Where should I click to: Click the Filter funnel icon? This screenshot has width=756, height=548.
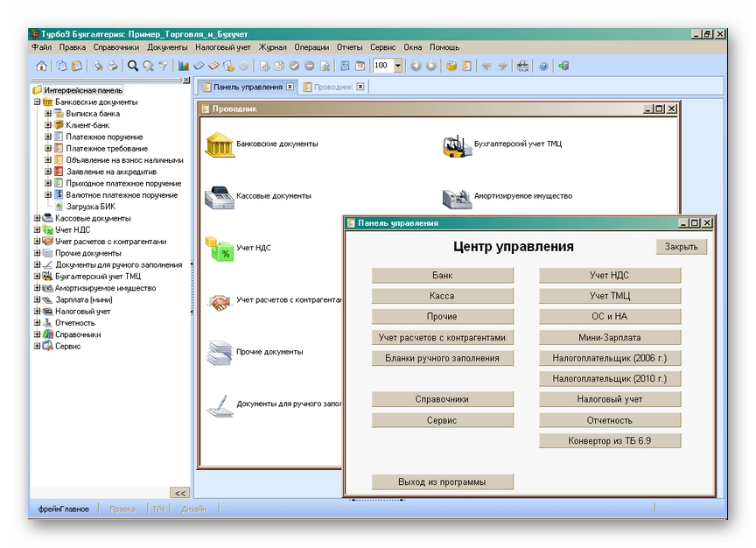tap(164, 66)
